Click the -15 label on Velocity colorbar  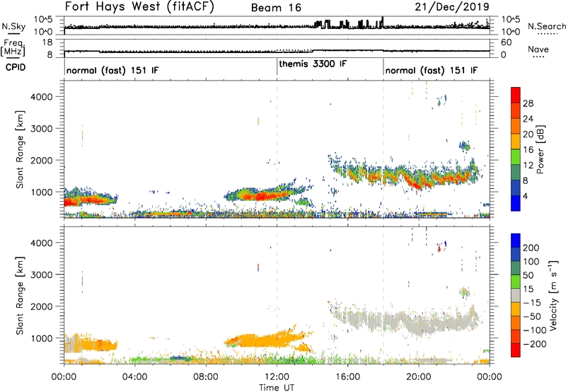coord(532,302)
